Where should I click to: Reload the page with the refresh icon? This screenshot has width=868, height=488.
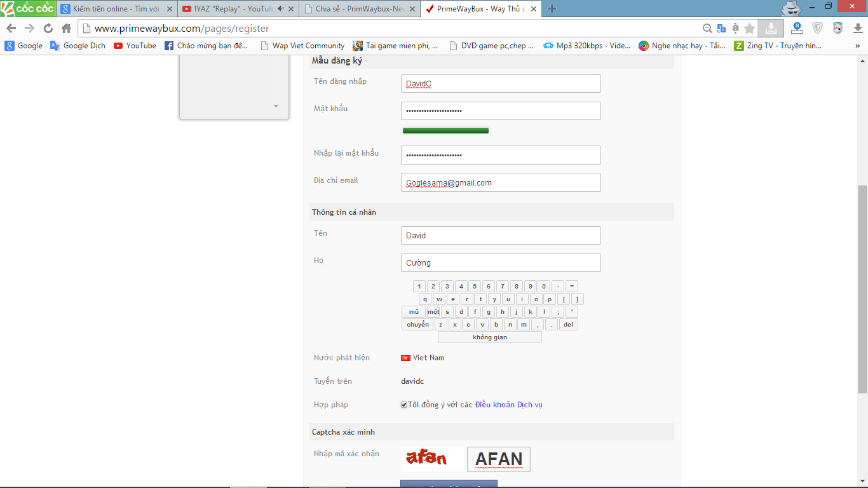tap(48, 29)
